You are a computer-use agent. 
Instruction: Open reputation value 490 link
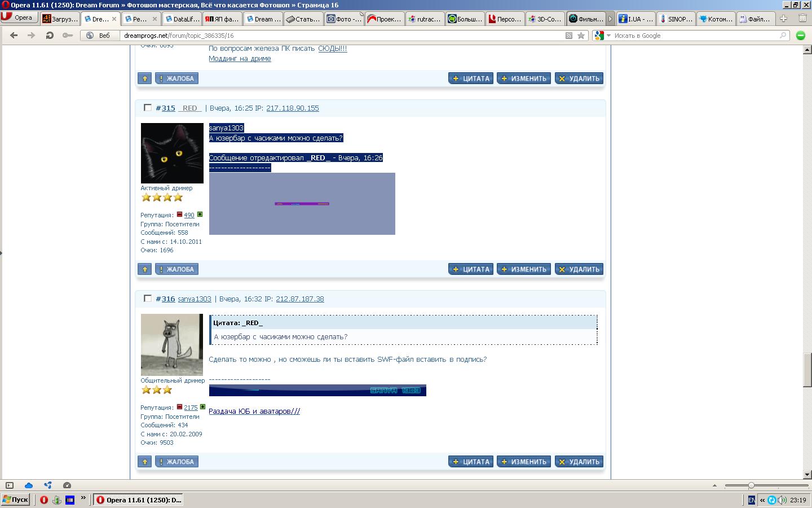pyautogui.click(x=189, y=215)
